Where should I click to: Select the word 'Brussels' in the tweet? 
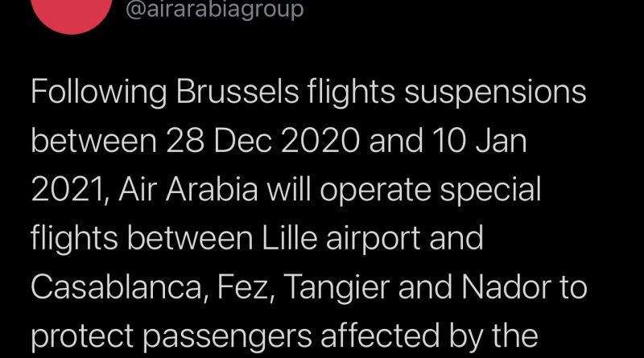tap(237, 91)
